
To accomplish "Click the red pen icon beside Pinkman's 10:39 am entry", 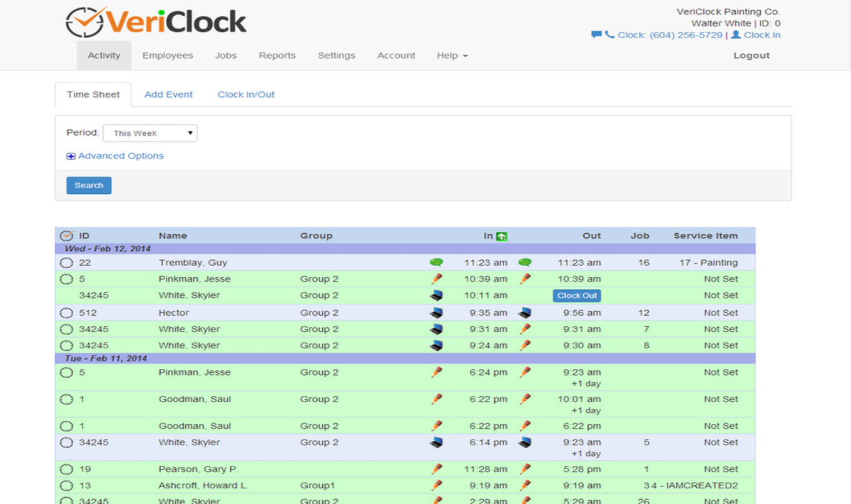I will coord(437,278).
